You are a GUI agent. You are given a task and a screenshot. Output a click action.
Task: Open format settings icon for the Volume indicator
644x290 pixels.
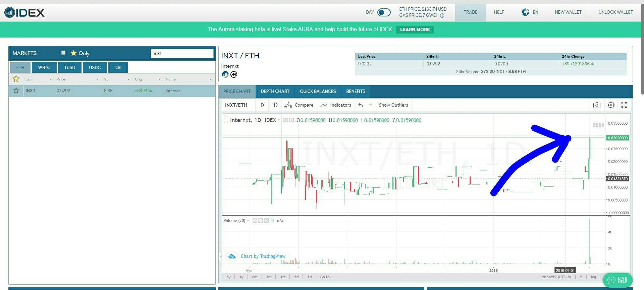click(x=261, y=221)
